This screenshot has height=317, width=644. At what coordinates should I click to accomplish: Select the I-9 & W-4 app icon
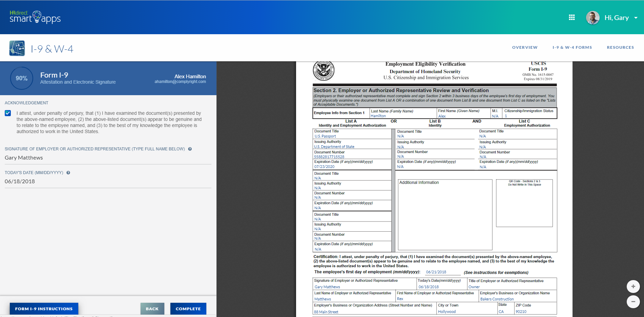tap(17, 47)
